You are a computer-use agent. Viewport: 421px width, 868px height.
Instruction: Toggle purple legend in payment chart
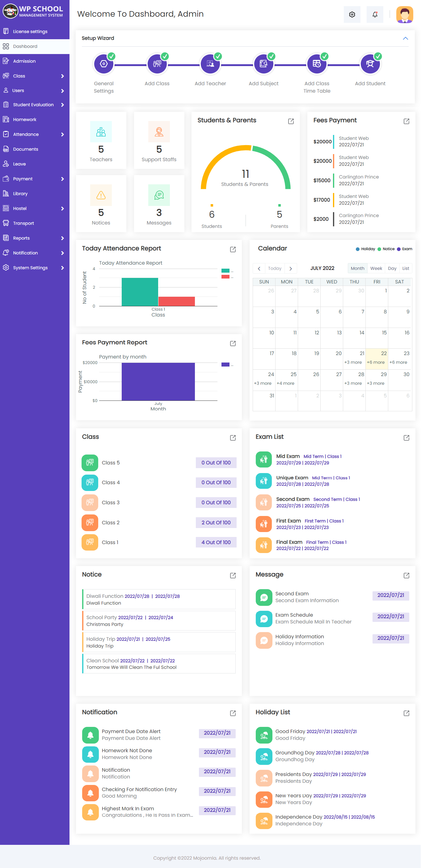(225, 364)
